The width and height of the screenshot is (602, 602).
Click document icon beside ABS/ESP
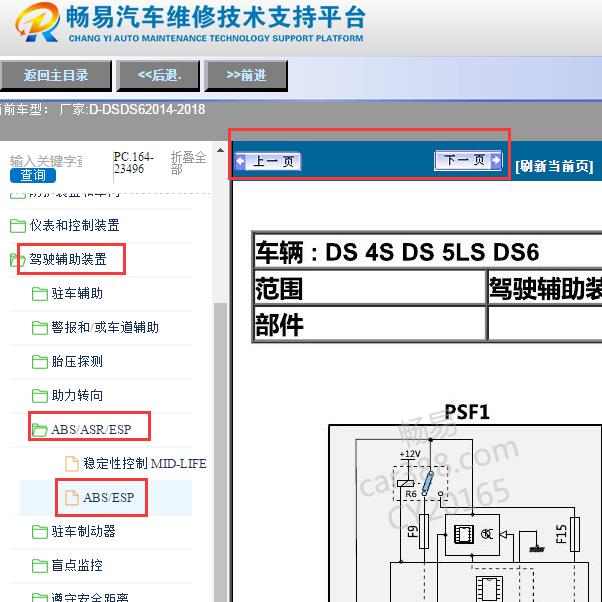click(x=72, y=498)
